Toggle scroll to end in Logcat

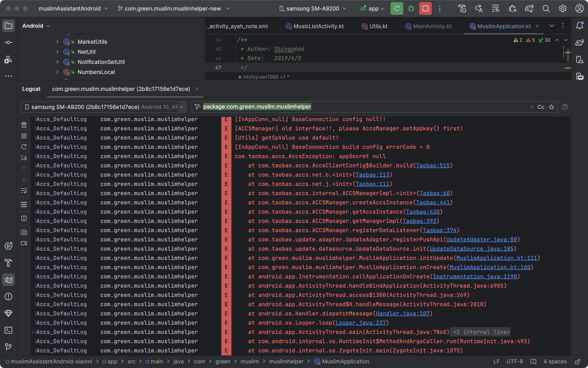click(24, 158)
